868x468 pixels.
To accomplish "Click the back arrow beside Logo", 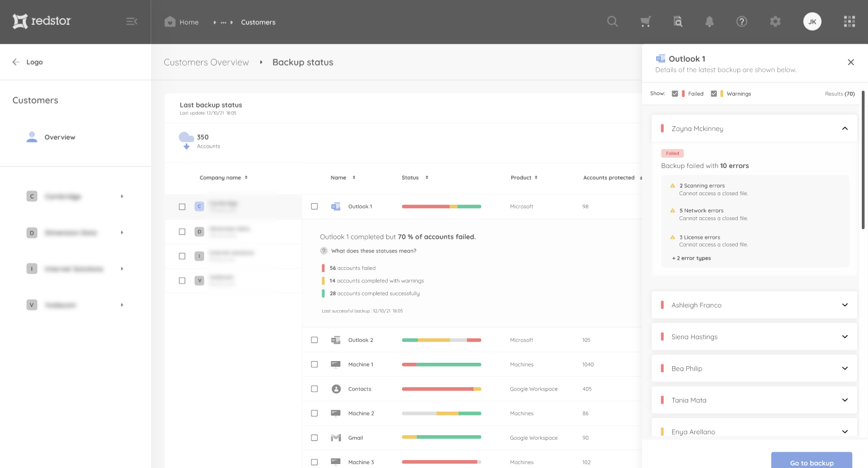I will [16, 62].
